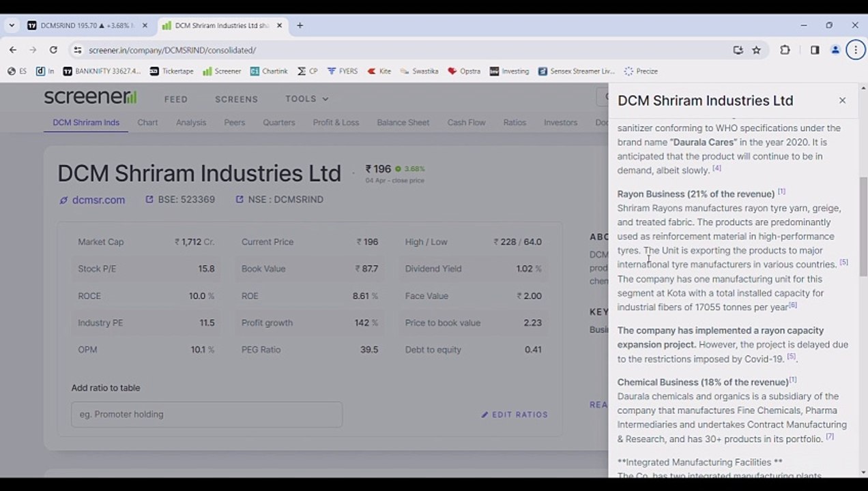Jump to the Chart section
The image size is (868, 491).
click(x=147, y=123)
